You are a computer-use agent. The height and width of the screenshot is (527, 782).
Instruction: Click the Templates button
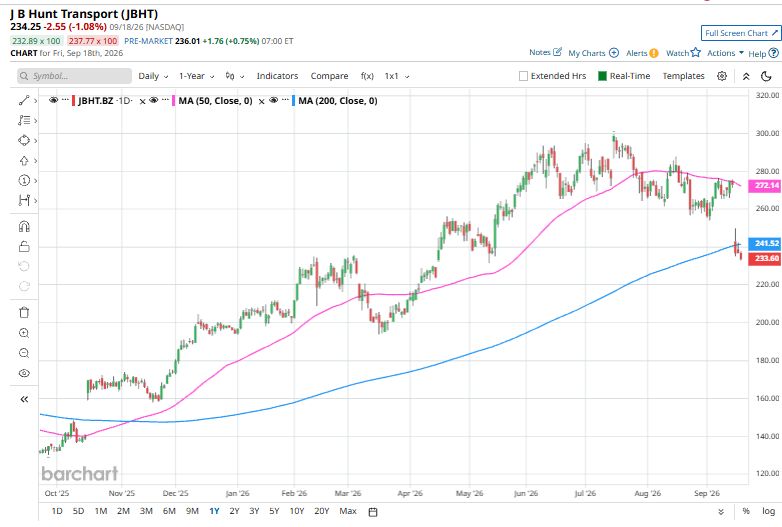[683, 76]
